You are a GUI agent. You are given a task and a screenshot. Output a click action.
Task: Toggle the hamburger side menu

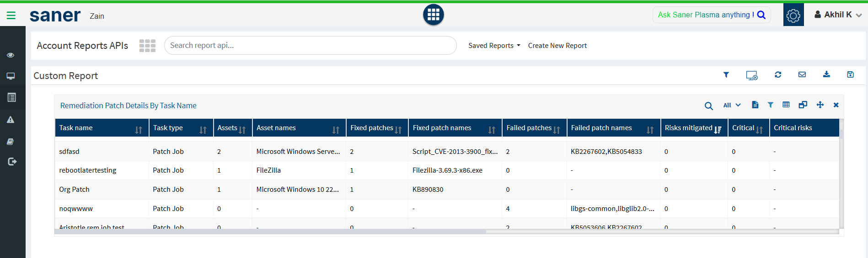(11, 16)
